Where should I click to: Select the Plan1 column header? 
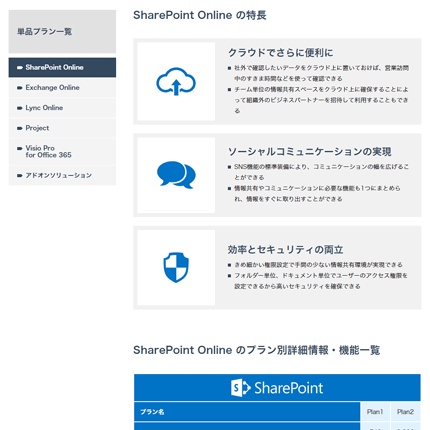(375, 412)
